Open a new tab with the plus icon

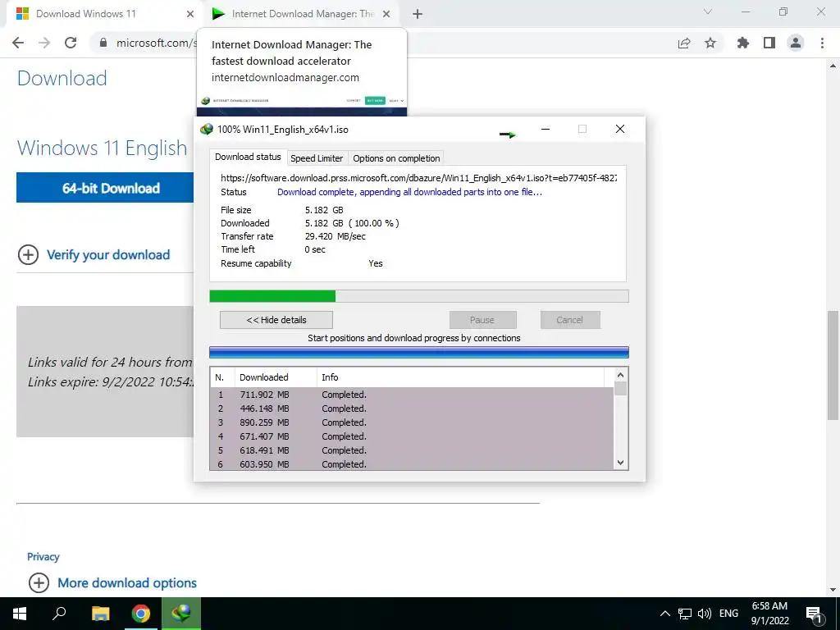coord(418,15)
